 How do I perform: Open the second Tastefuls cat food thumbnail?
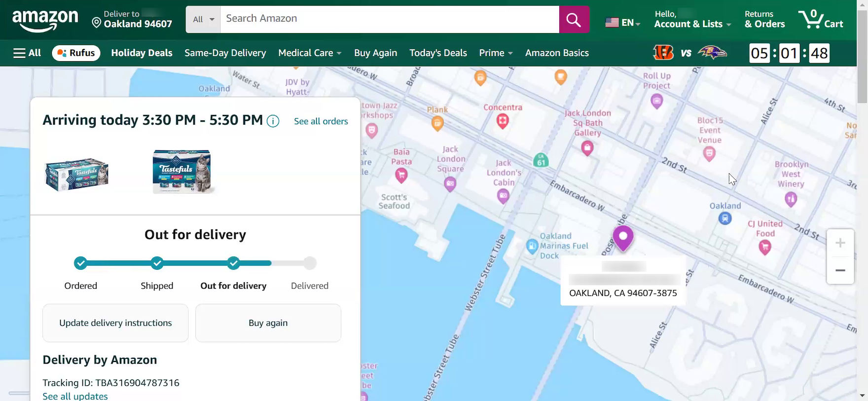point(183,172)
